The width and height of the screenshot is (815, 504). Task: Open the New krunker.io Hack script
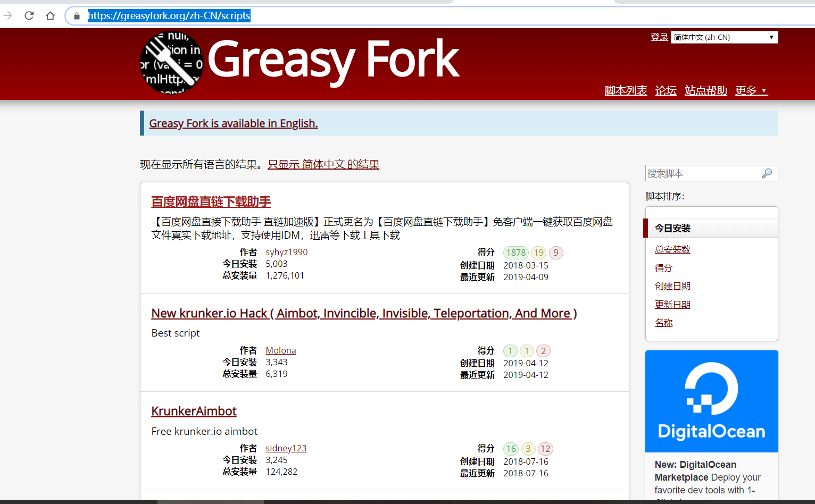364,313
